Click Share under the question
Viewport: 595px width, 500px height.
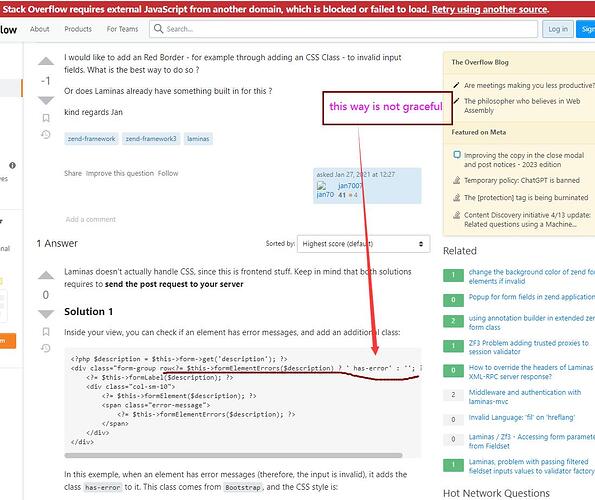point(73,173)
